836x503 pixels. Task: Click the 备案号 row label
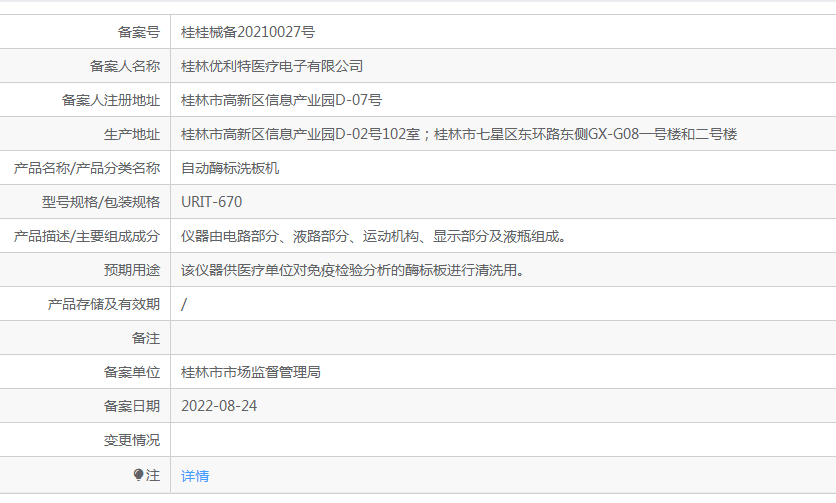coord(139,32)
